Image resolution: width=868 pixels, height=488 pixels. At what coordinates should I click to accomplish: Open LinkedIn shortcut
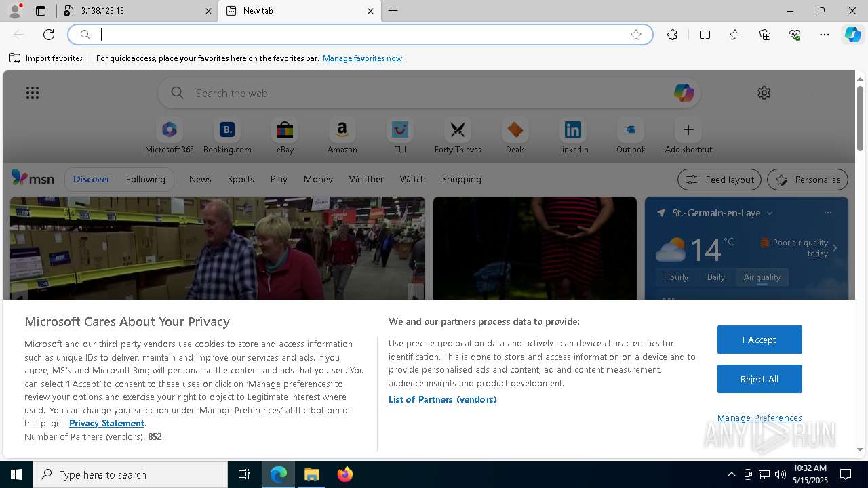pyautogui.click(x=573, y=136)
